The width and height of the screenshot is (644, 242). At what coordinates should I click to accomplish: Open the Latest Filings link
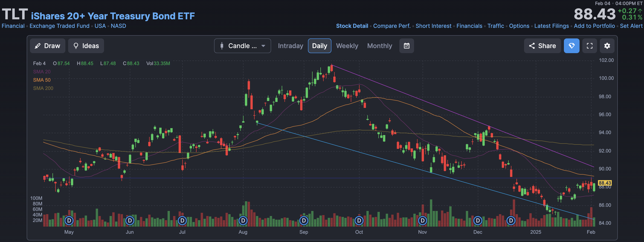551,26
